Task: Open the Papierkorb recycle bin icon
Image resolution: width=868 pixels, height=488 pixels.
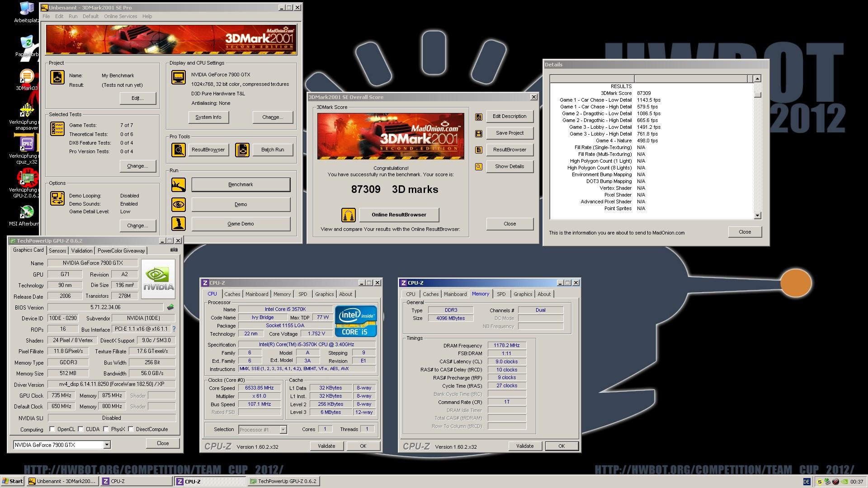Action: point(27,46)
